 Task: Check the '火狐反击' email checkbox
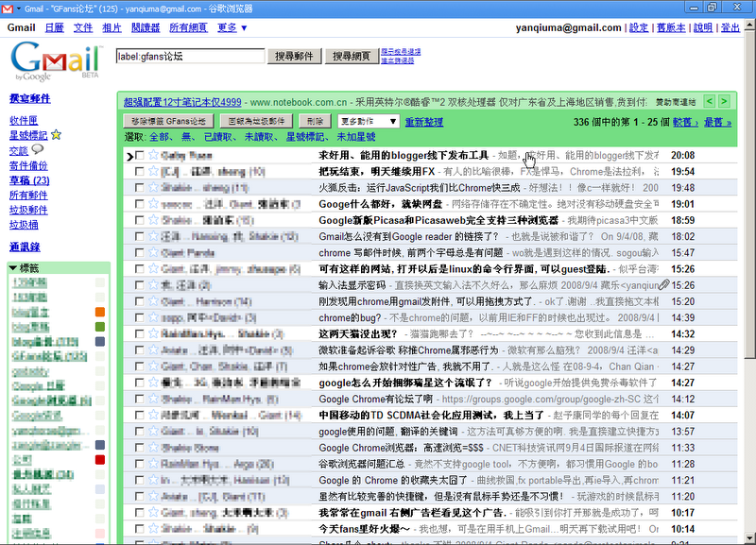[139, 188]
